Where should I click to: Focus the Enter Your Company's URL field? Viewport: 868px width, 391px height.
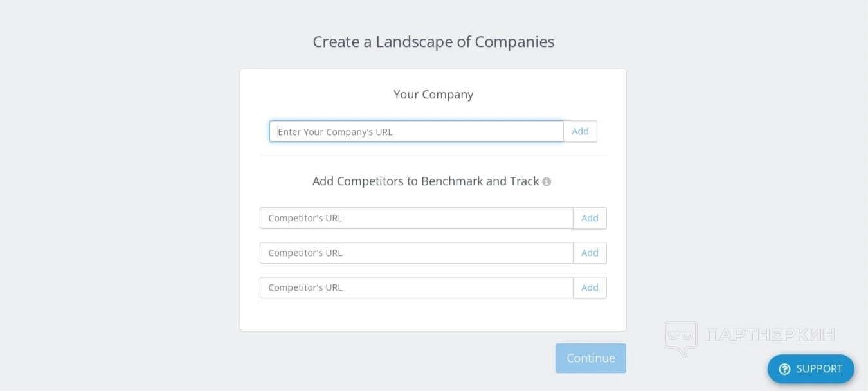click(416, 132)
